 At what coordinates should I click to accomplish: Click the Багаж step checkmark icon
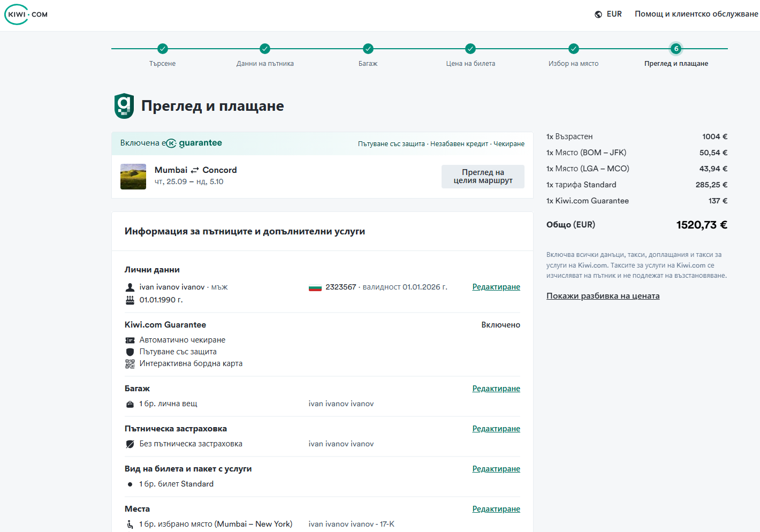pos(368,49)
